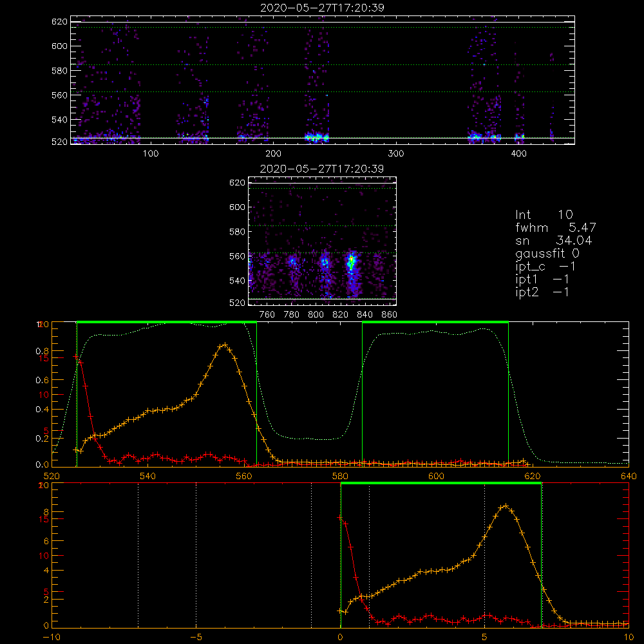This screenshot has height=644, width=644.
Task: Click the brightest emission blob near 830 in middle image
Action: 351,261
